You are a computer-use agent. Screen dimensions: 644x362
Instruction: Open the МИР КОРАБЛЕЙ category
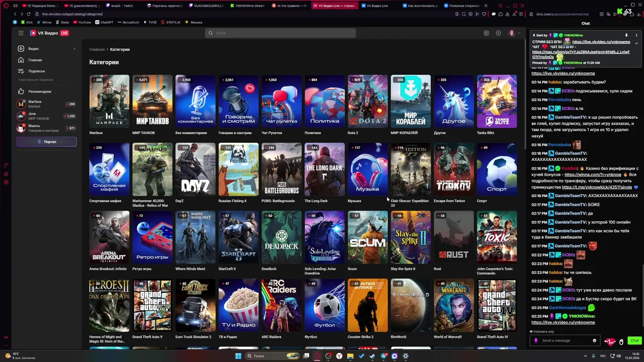pyautogui.click(x=411, y=101)
